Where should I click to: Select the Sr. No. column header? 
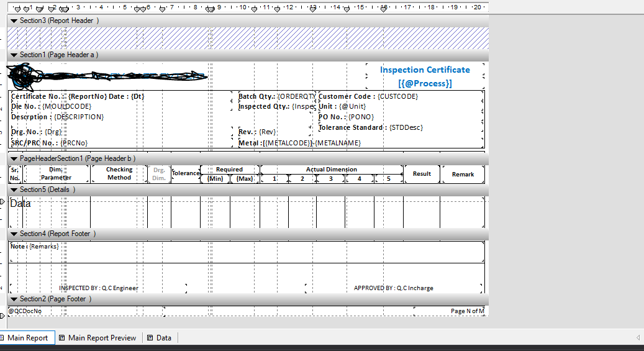(15, 174)
